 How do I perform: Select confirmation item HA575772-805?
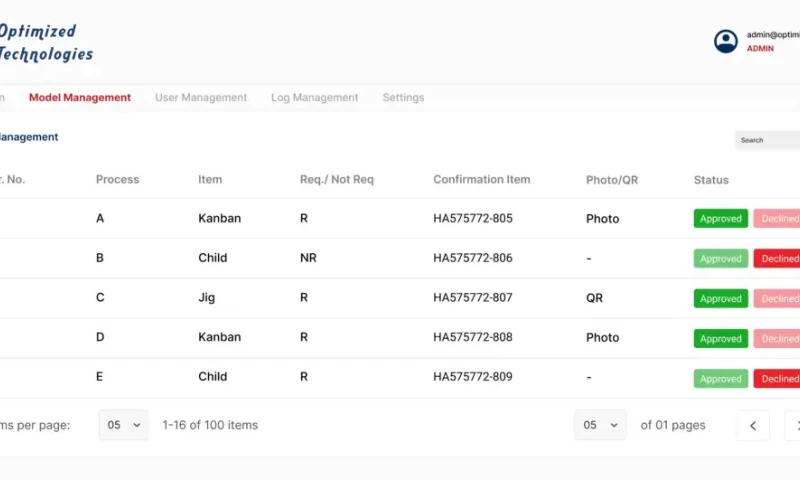click(472, 219)
